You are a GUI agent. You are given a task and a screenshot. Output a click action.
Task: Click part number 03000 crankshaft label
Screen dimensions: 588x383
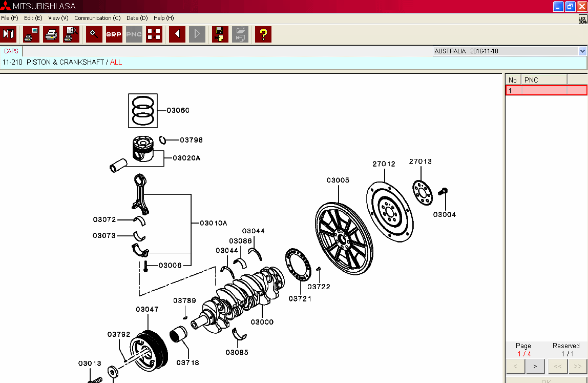[262, 322]
